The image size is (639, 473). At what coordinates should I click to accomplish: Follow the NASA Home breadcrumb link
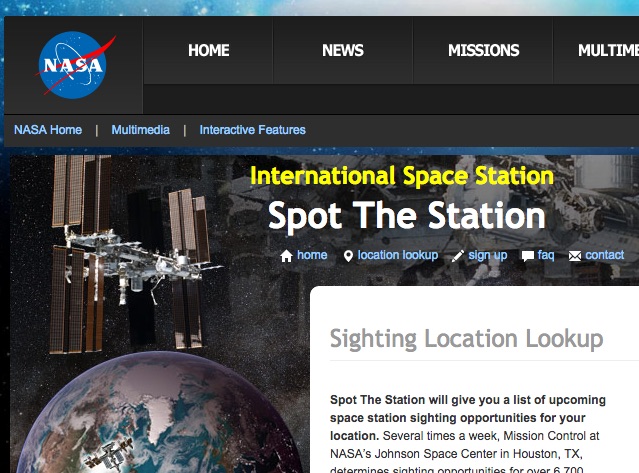[48, 130]
